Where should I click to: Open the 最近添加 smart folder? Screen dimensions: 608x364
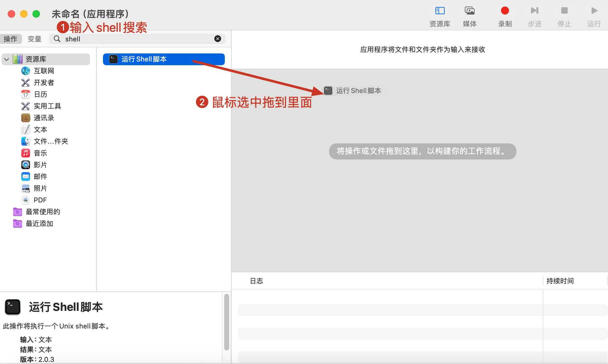click(x=39, y=223)
